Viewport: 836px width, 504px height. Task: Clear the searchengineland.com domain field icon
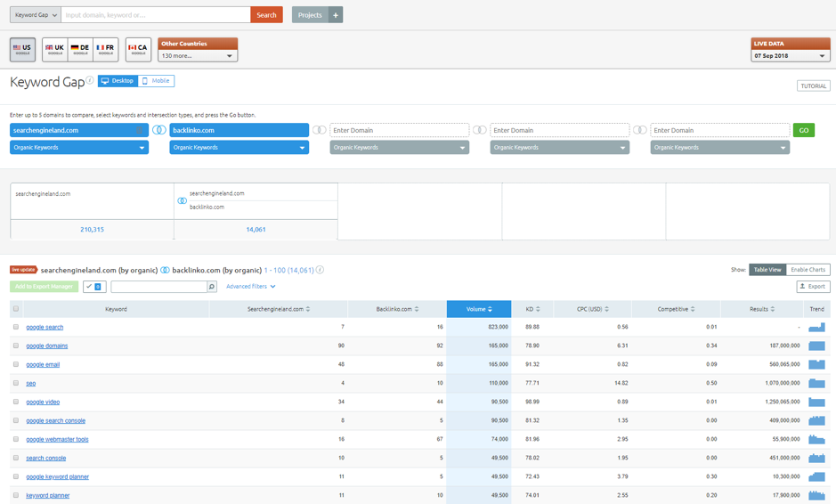[140, 130]
